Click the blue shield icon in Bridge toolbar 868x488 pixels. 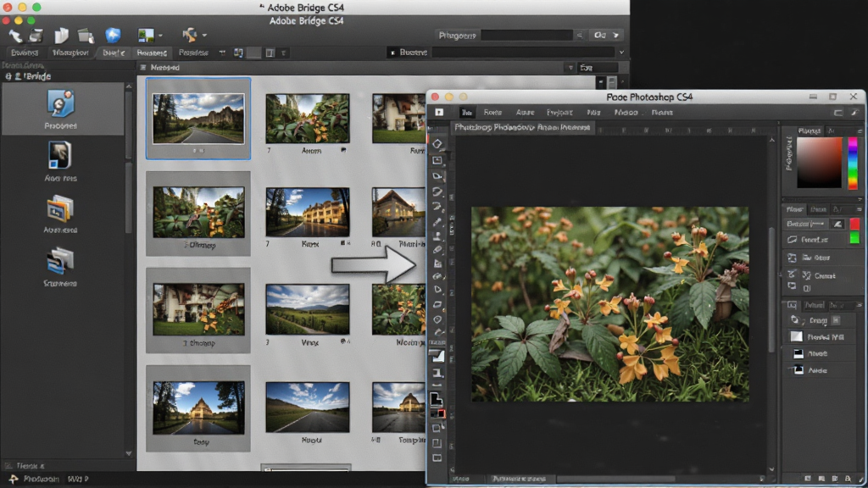point(113,35)
